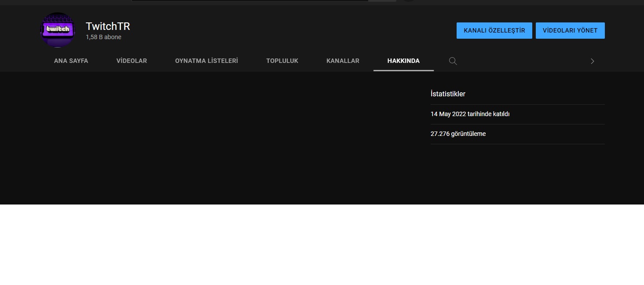Click the KANALI ÖZELLEŞTİR button
Screen dimensions: 644x285
pyautogui.click(x=494, y=30)
